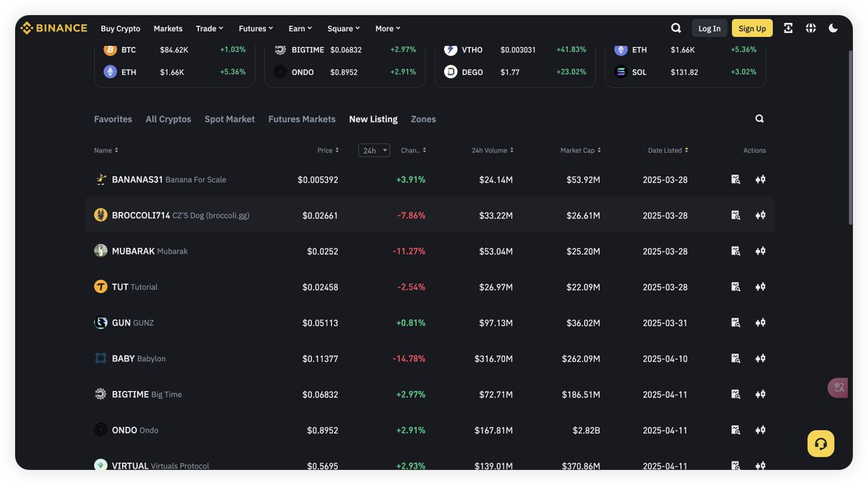Open GUN trade icon
Screen dimensions: 868x485
coord(760,322)
